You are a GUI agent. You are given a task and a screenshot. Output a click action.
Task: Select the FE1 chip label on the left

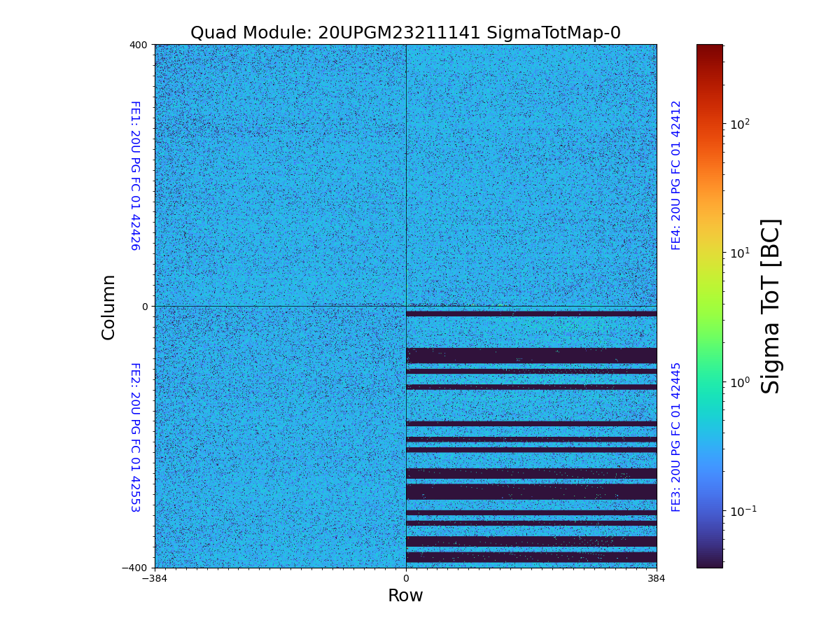tap(135, 175)
